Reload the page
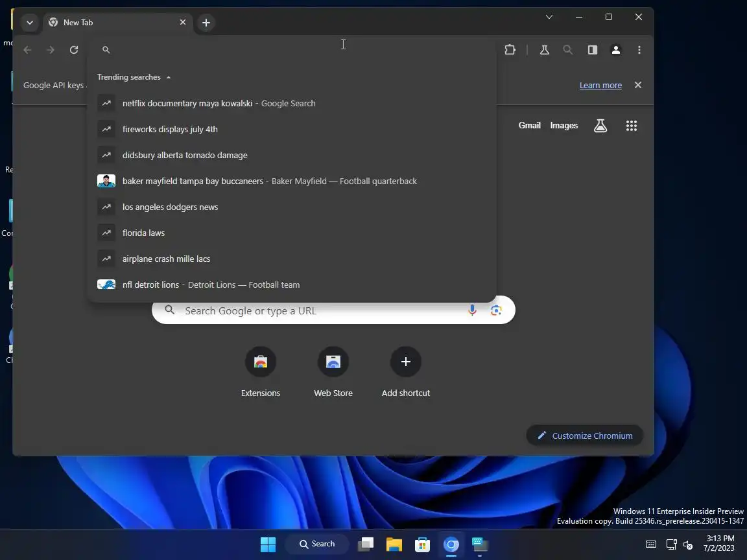747x560 pixels. 74,49
